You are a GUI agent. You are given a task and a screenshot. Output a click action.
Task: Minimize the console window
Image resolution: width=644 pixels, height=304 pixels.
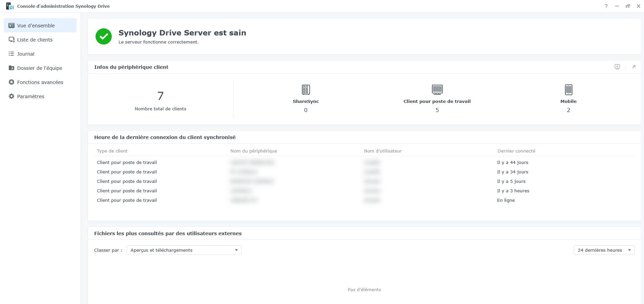tap(617, 6)
